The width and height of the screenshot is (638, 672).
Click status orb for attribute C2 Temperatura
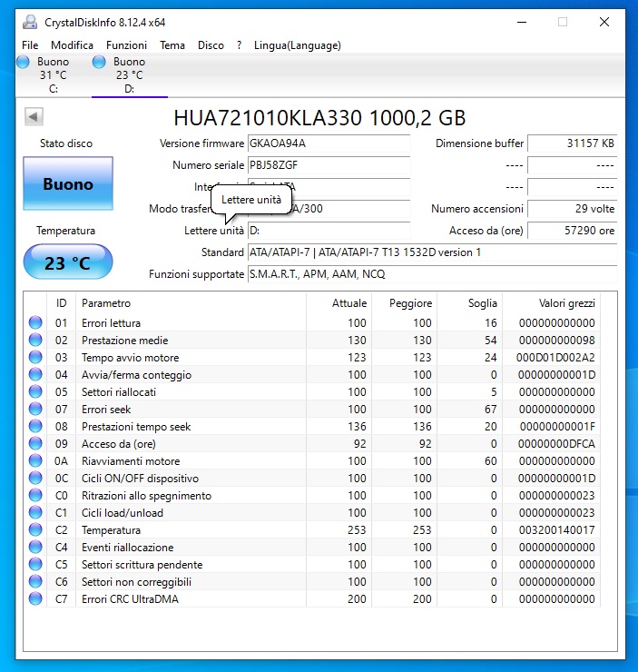pos(35,529)
